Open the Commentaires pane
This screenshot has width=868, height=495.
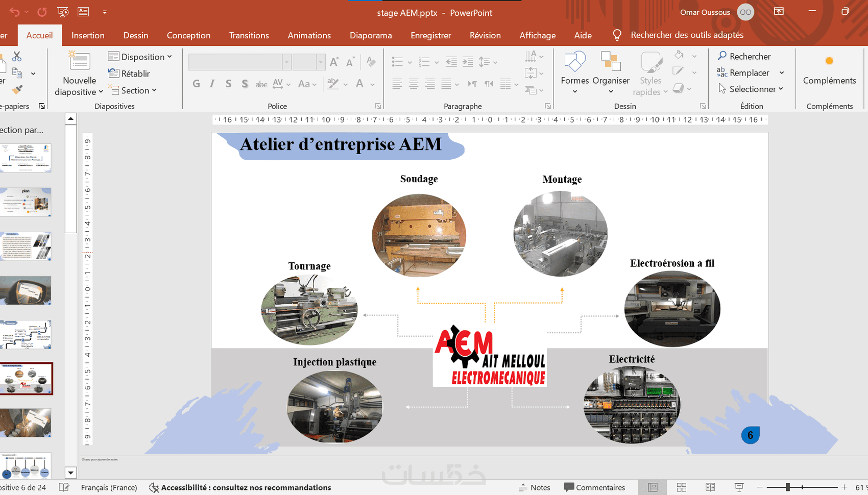pyautogui.click(x=594, y=487)
